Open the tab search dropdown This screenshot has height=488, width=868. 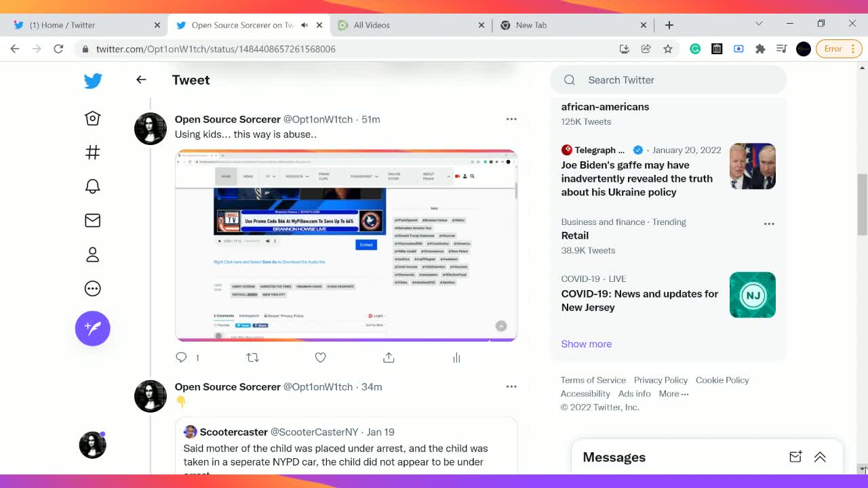tap(759, 24)
